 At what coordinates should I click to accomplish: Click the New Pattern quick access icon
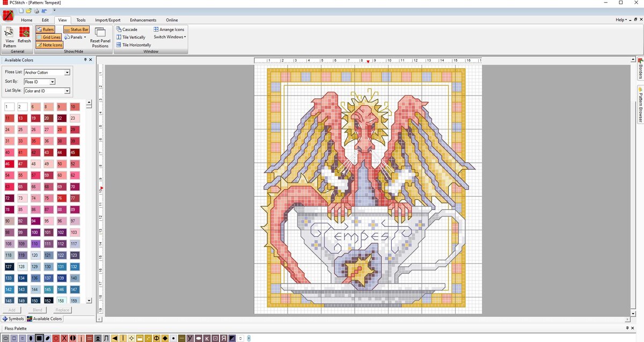point(21,11)
